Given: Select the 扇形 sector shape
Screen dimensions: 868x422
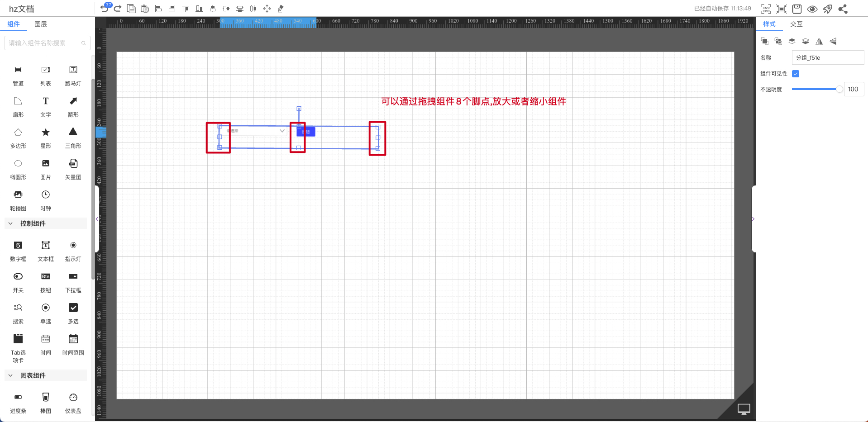Looking at the screenshot, I should 18,107.
